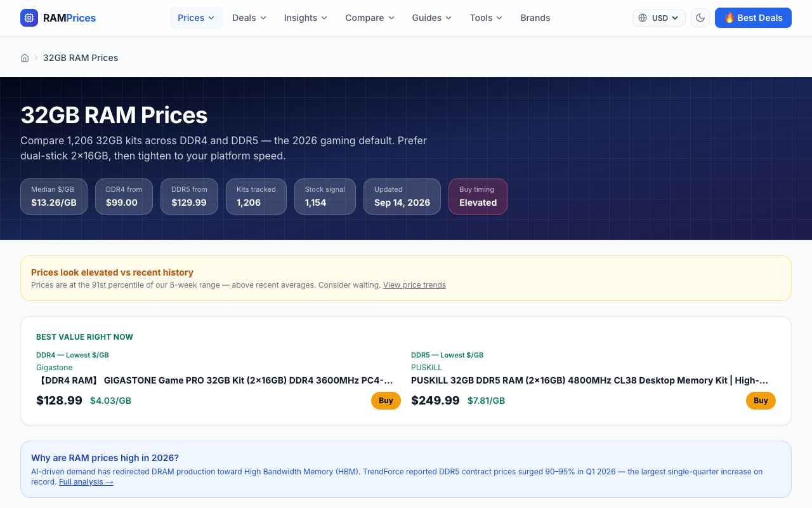
Task: Open the GIGASTONE Game PRO product title
Action: [x=214, y=380]
